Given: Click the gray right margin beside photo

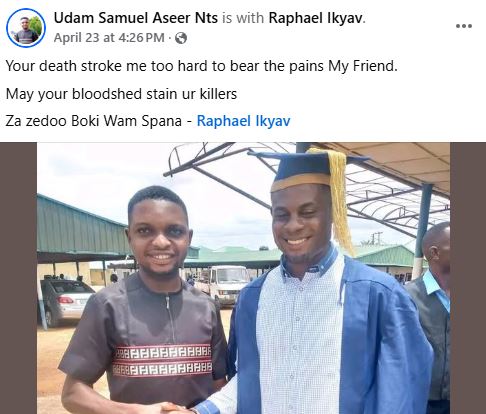Looking at the screenshot, I should coord(468,278).
